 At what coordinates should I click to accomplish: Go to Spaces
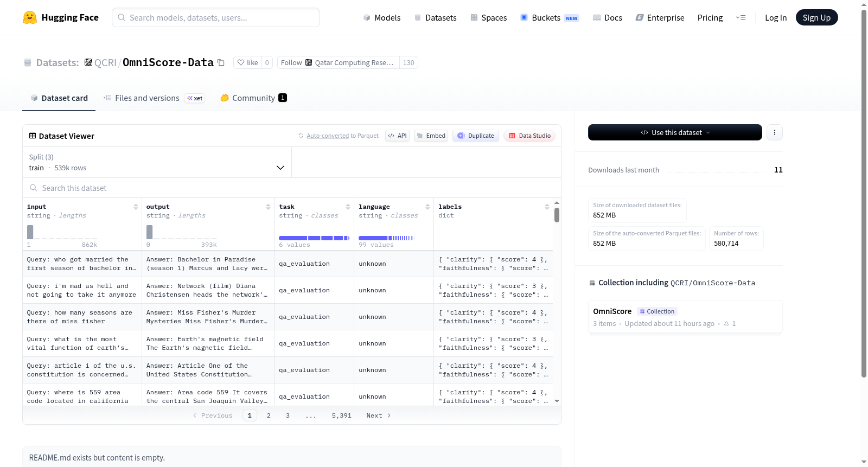pos(488,17)
